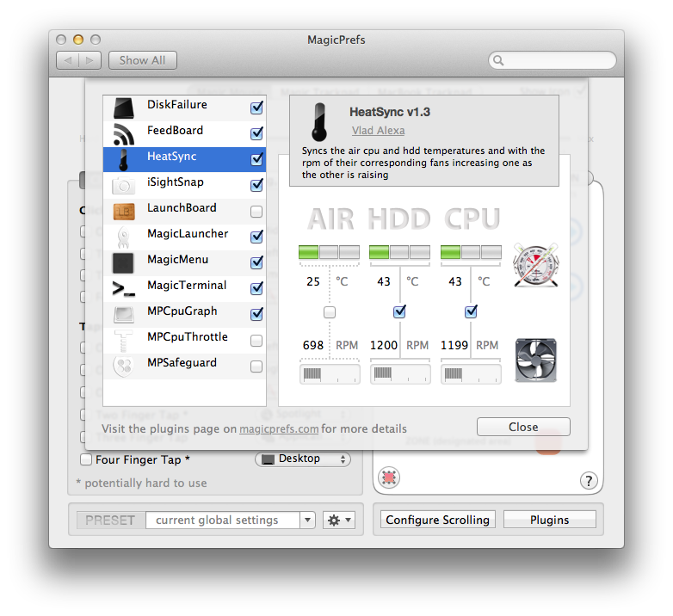Expand the preset combo box arrow

[x=307, y=520]
